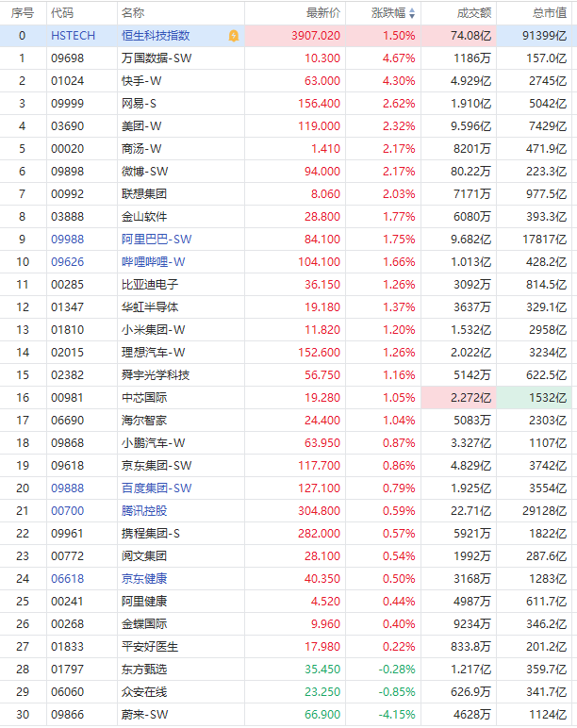This screenshot has width=577, height=728.
Task: Sort by 最新价 column header
Action: click(323, 13)
